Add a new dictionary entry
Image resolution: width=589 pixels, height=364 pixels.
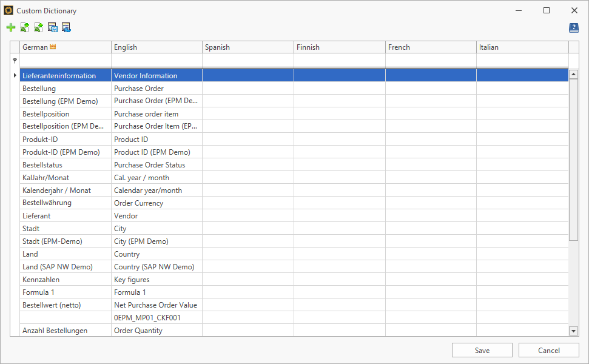coord(10,27)
